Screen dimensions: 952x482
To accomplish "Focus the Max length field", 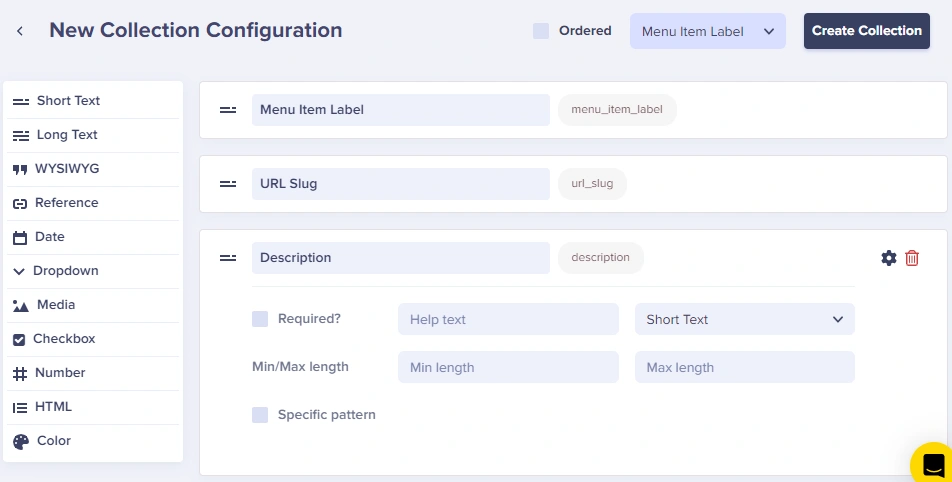I will (745, 367).
